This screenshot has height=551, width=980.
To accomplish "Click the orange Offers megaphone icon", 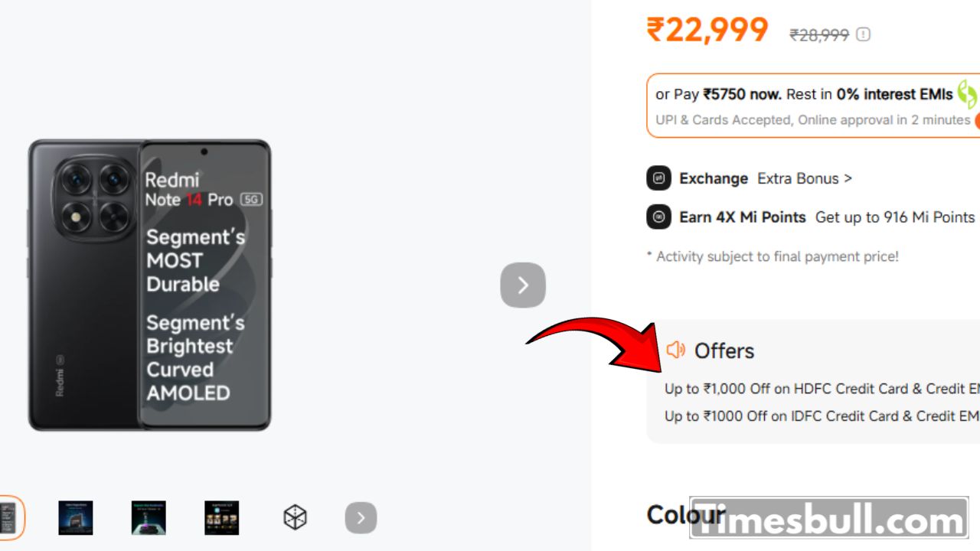I will coord(675,350).
